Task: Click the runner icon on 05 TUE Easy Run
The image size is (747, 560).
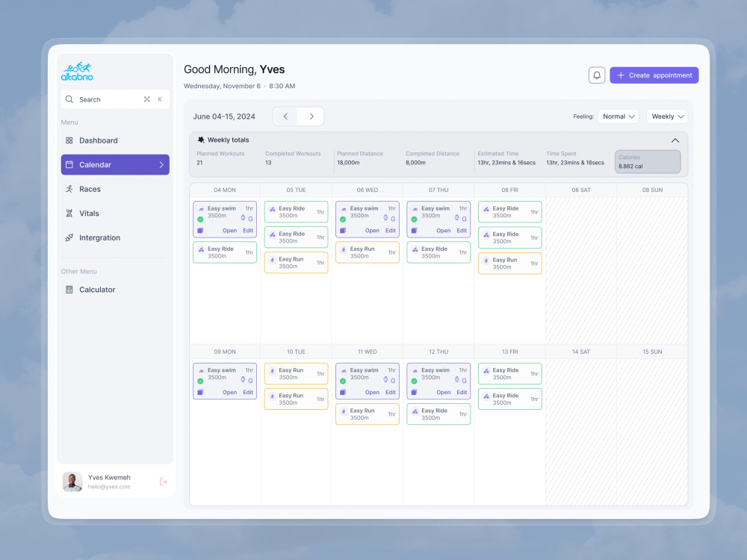Action: coord(273,260)
